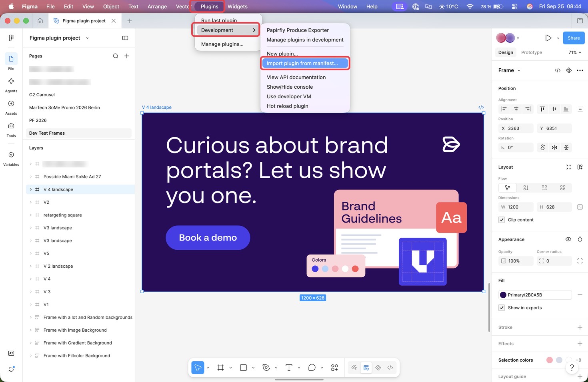Expand the retargeting square layer
The width and height of the screenshot is (588, 382).
[x=31, y=215]
